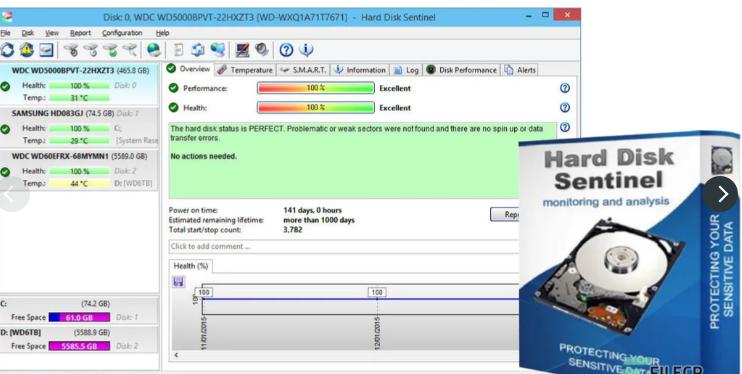Click the comment input field
742x374 pixels.
344,247
